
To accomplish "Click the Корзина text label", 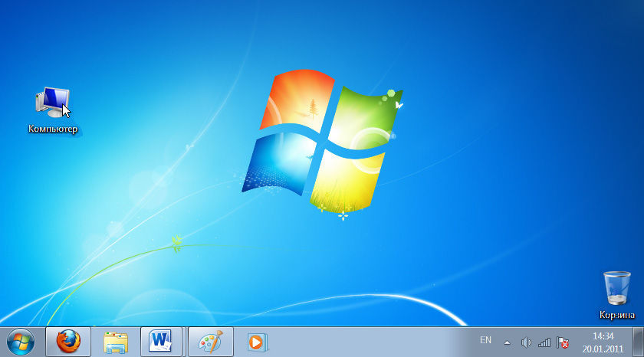I will point(617,315).
